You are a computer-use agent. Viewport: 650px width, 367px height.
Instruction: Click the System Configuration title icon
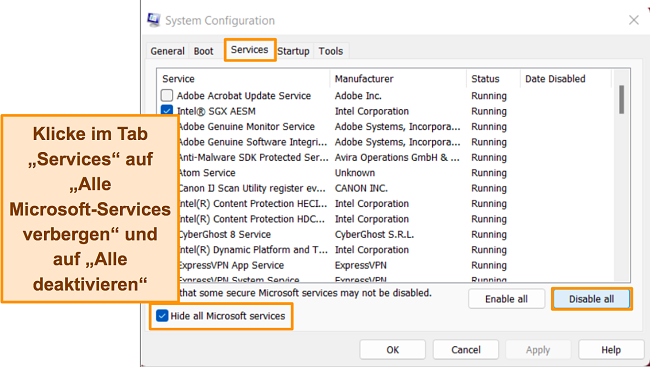click(154, 20)
